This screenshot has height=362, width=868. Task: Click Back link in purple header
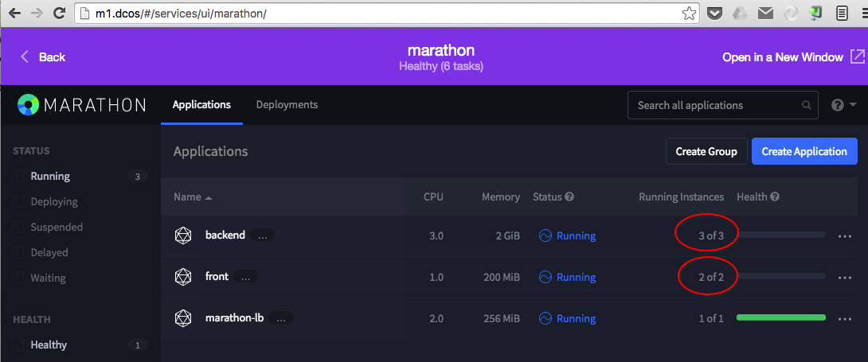(x=52, y=57)
